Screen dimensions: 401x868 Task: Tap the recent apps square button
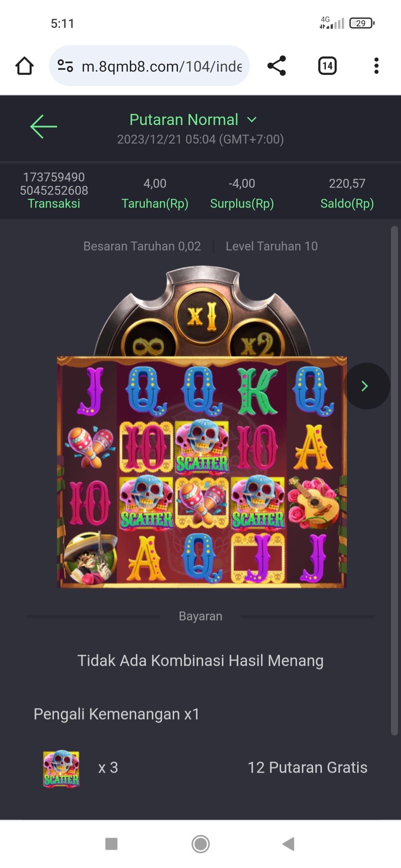(111, 844)
